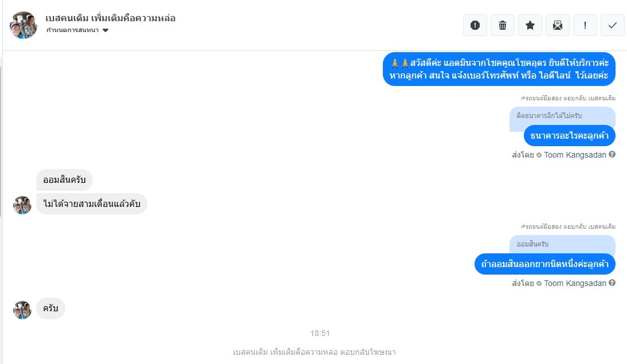The width and height of the screenshot is (627, 364).
Task: Flag conversation as priority with exclamation icon
Action: (x=585, y=25)
